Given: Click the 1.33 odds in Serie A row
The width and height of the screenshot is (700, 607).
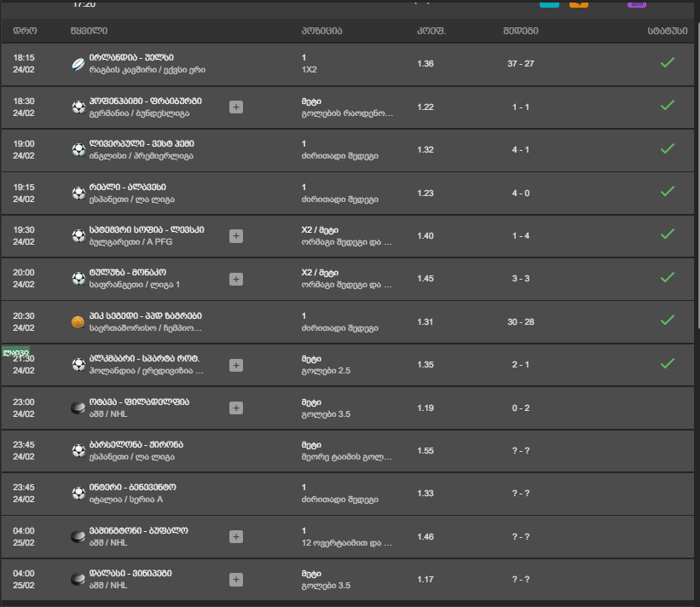Looking at the screenshot, I should 425,493.
